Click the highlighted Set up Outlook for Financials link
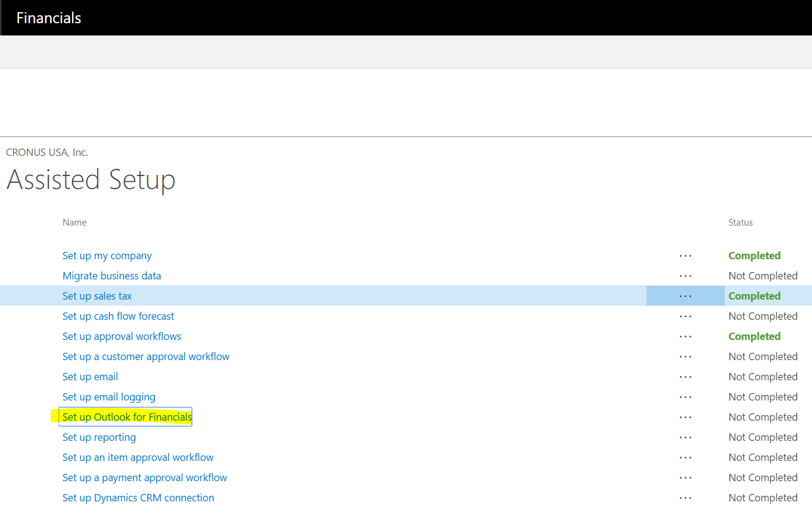The width and height of the screenshot is (812, 516). (125, 416)
